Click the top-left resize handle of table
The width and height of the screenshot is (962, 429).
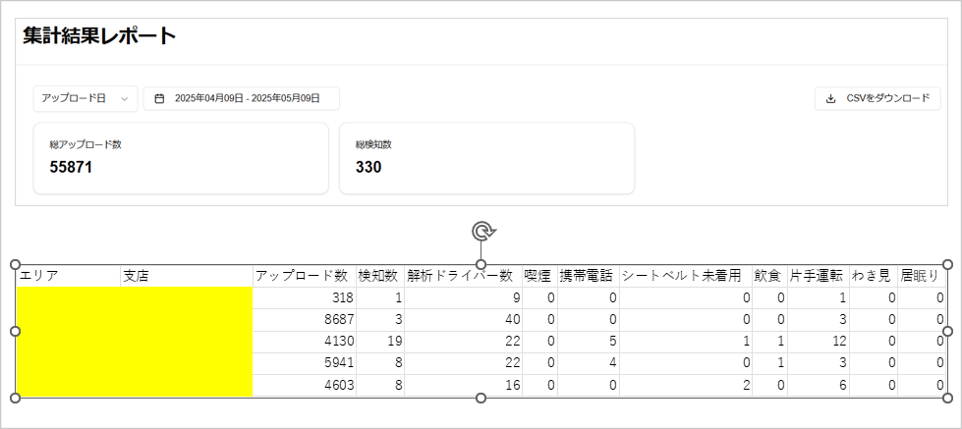pos(15,264)
